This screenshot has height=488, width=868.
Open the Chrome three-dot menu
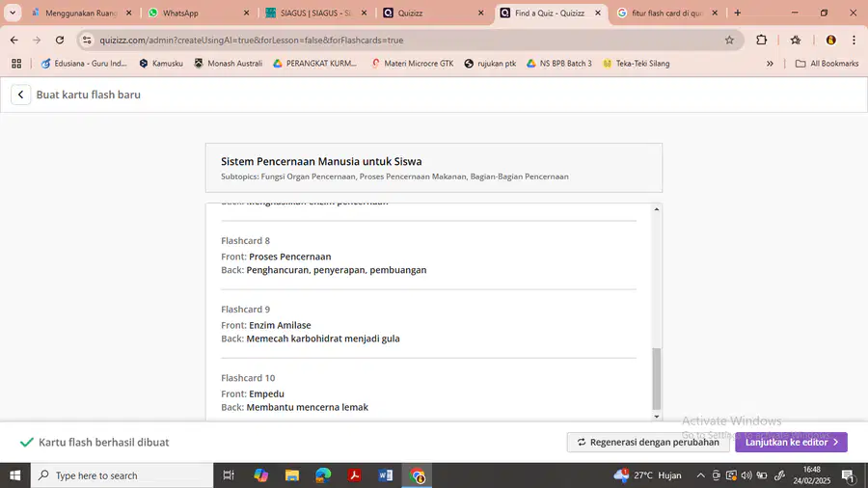click(854, 40)
